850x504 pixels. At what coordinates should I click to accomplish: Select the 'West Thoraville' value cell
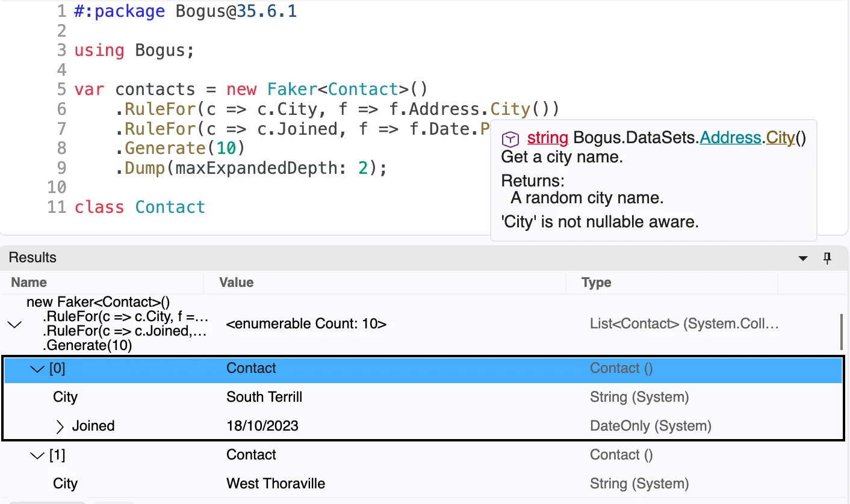tap(276, 484)
